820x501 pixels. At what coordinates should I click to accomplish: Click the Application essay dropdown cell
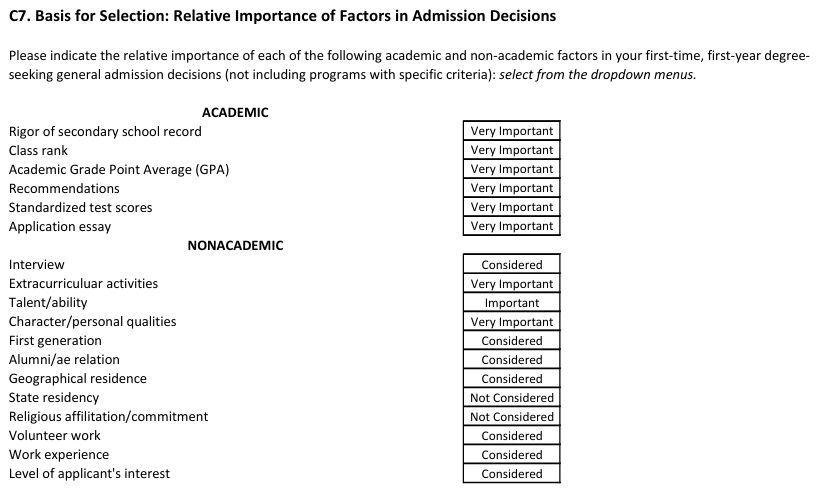(511, 226)
